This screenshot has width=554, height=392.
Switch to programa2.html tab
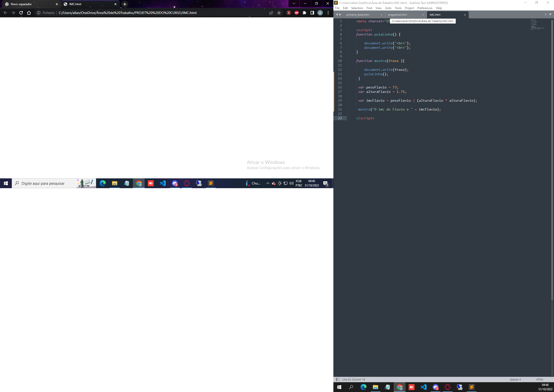click(x=405, y=15)
